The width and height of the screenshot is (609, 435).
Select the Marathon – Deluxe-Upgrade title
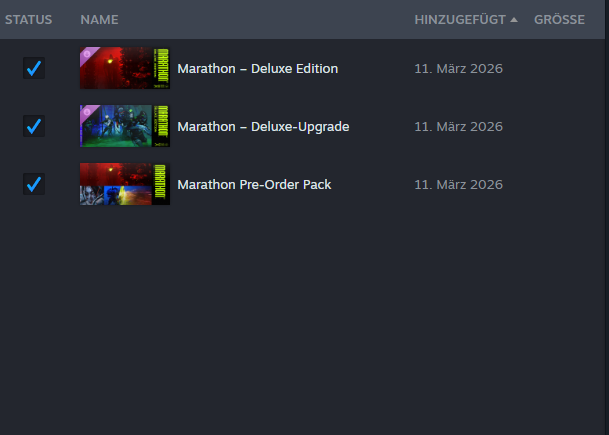(263, 127)
